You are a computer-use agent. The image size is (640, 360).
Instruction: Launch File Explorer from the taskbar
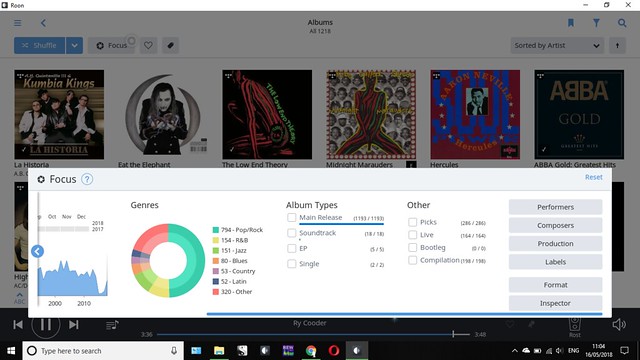[219, 351]
